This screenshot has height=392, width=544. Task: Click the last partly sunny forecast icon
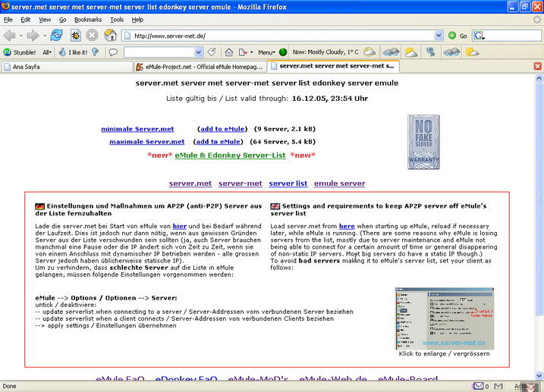pyautogui.click(x=472, y=52)
